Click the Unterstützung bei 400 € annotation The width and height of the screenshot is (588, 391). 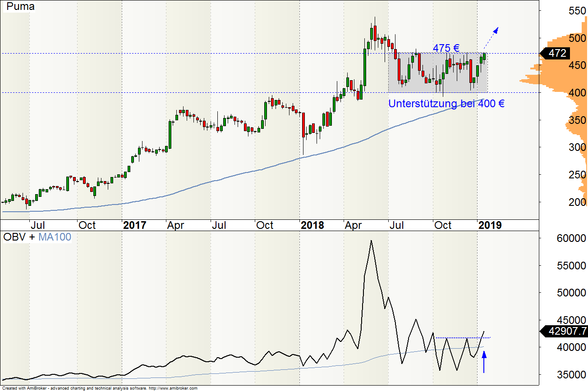(446, 104)
